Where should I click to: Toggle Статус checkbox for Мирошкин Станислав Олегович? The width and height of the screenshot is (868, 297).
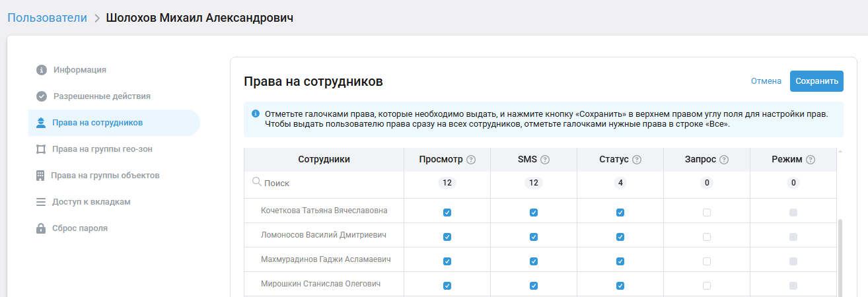point(620,286)
